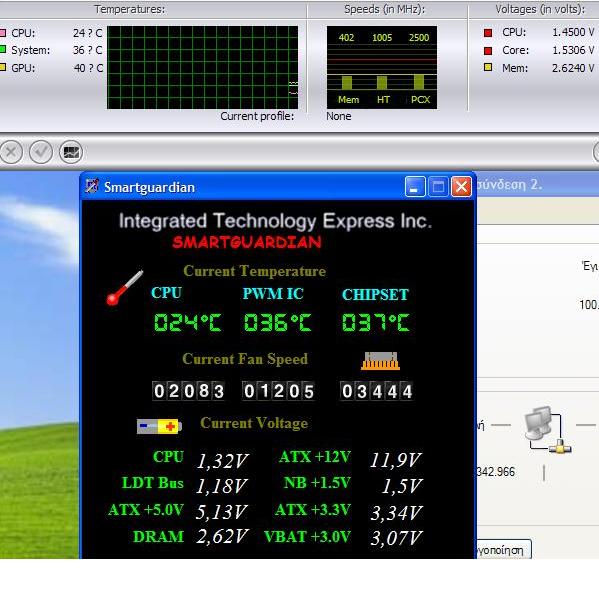The height and width of the screenshot is (598, 599).
Task: Click the red SMARTGUARDIAN logo text
Action: click(247, 242)
